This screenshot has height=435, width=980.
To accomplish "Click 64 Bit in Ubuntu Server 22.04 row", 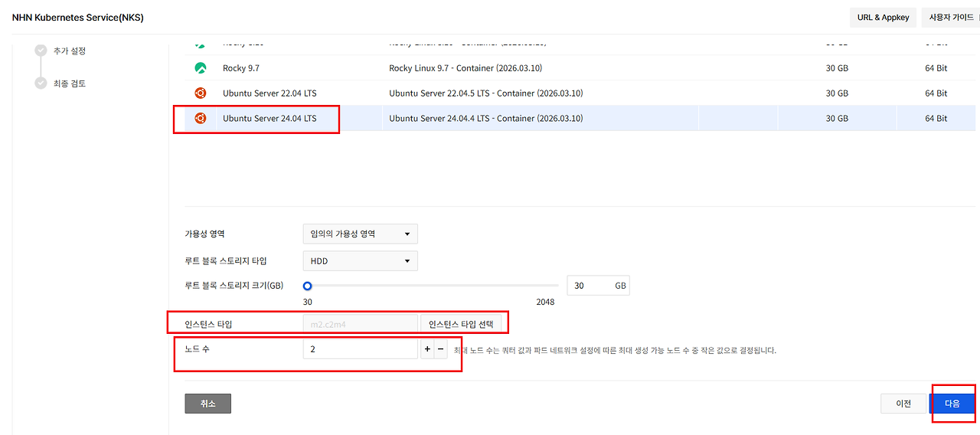I will click(936, 93).
